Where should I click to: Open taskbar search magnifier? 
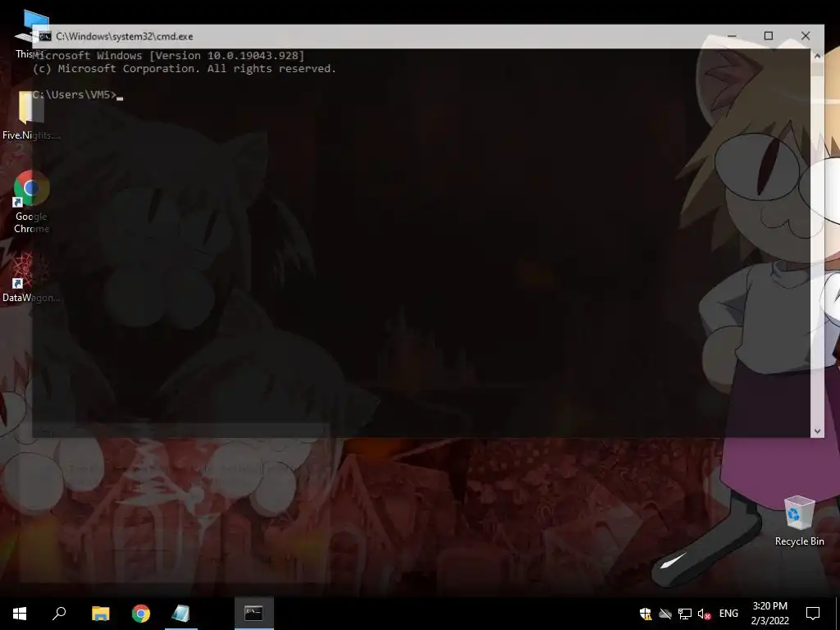click(59, 614)
